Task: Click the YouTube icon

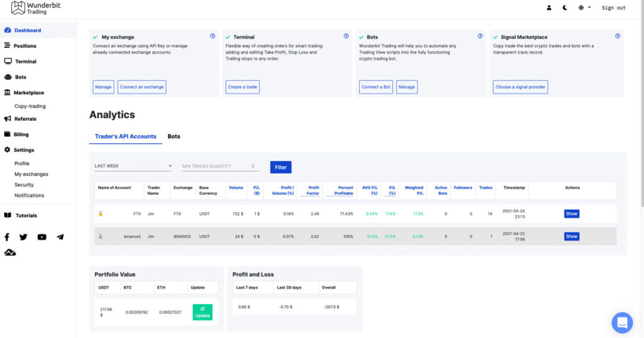Action: (42, 237)
